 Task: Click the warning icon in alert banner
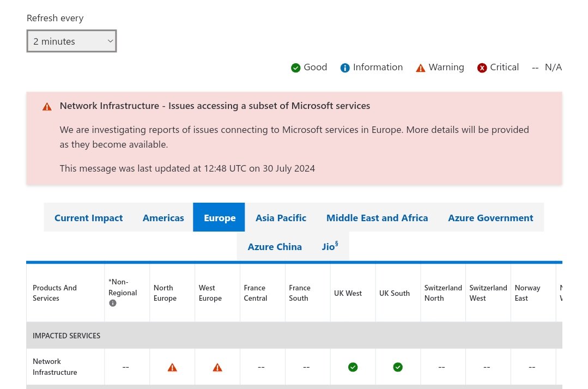(47, 107)
